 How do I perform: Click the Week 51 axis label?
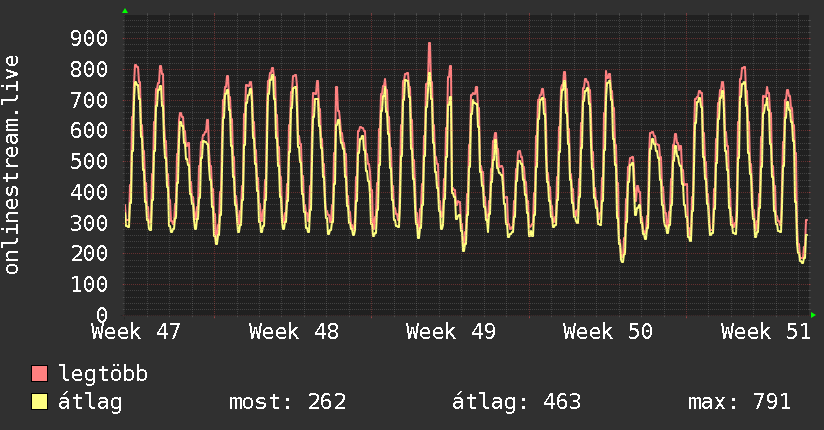pyautogui.click(x=766, y=332)
